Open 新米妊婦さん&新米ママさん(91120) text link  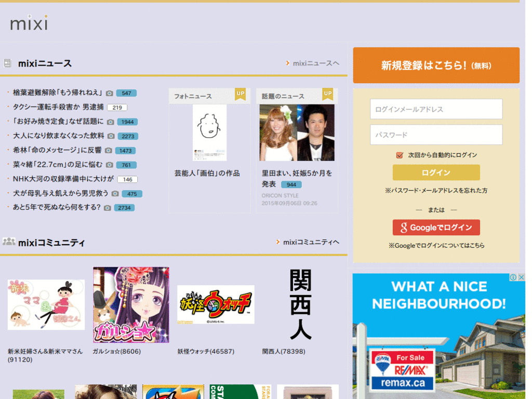(45, 355)
